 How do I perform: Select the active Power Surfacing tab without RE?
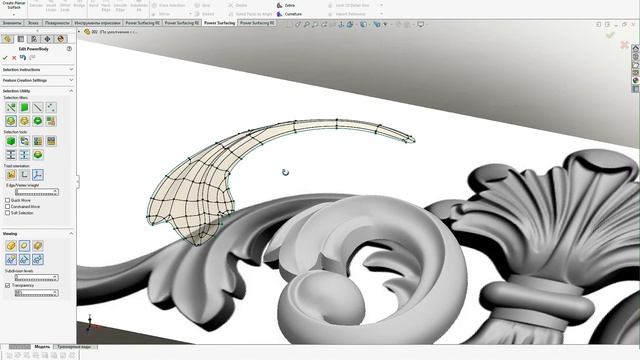pyautogui.click(x=220, y=23)
